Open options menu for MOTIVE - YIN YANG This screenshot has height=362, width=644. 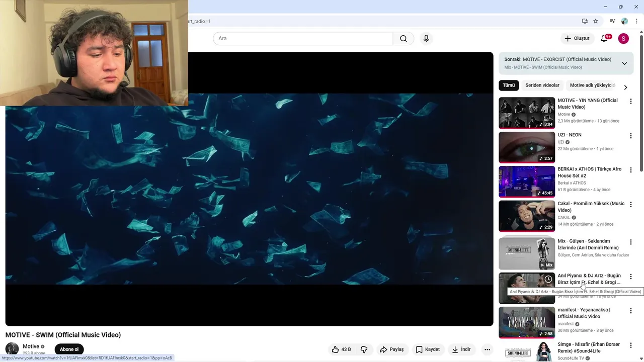(x=630, y=102)
